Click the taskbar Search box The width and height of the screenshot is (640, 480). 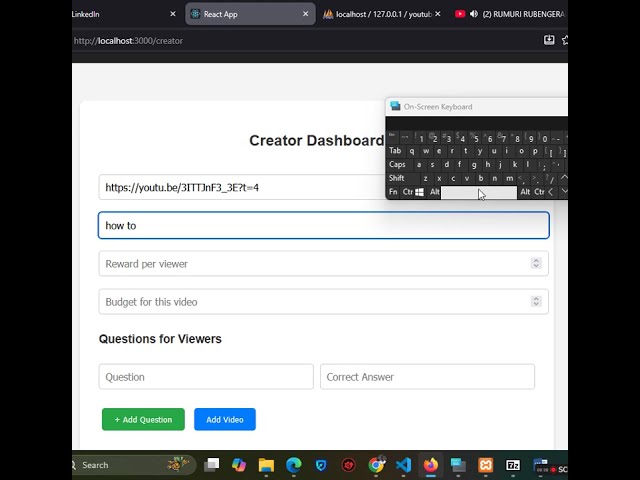point(134,465)
